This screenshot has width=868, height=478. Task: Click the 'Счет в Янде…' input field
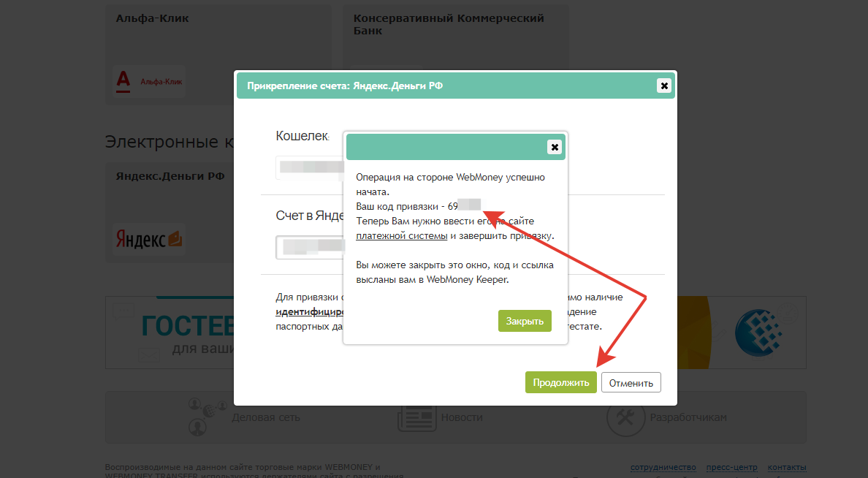pos(310,247)
